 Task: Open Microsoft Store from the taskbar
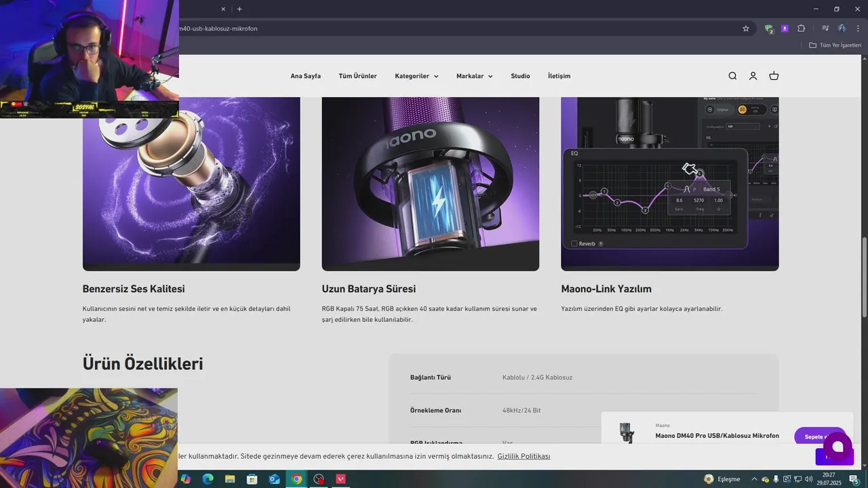coord(252,479)
